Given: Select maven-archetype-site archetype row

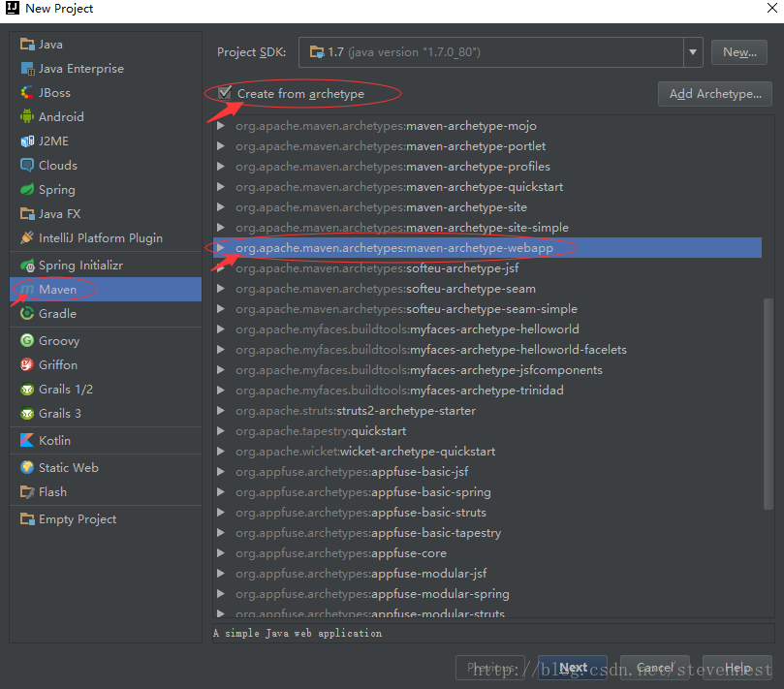Looking at the screenshot, I should pos(487,207).
